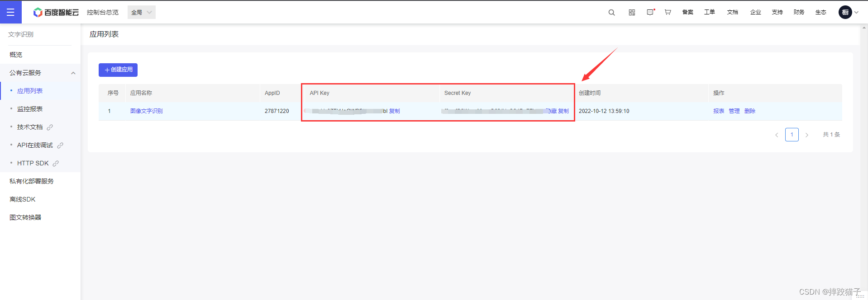This screenshot has width=868, height=300.
Task: Open API在线调试 external link icon
Action: (60, 145)
